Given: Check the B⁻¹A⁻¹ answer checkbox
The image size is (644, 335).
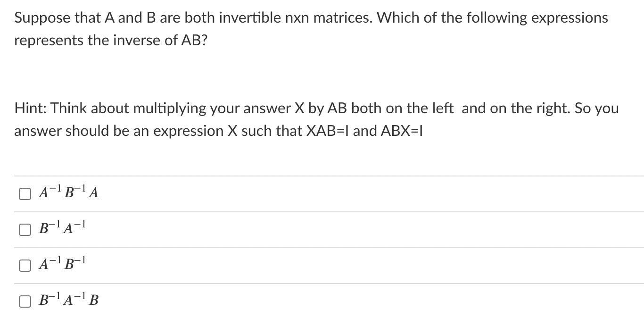Looking at the screenshot, I should pyautogui.click(x=25, y=229).
